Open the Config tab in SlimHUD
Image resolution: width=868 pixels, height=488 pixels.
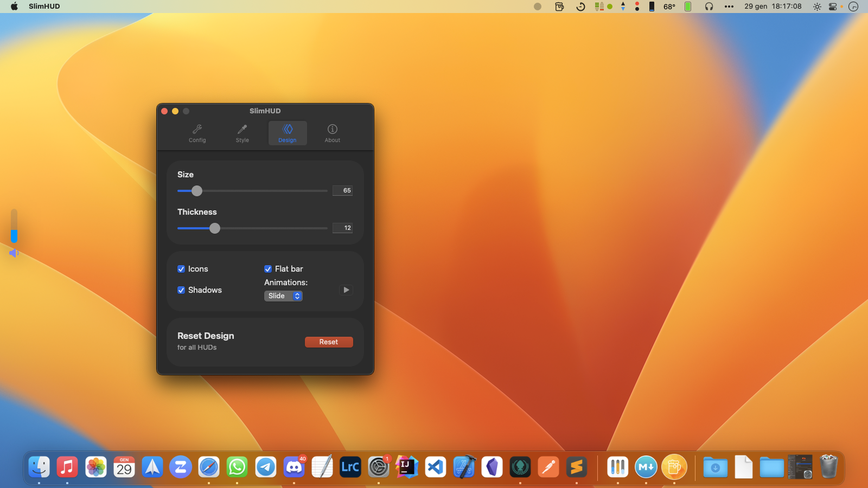(x=197, y=133)
